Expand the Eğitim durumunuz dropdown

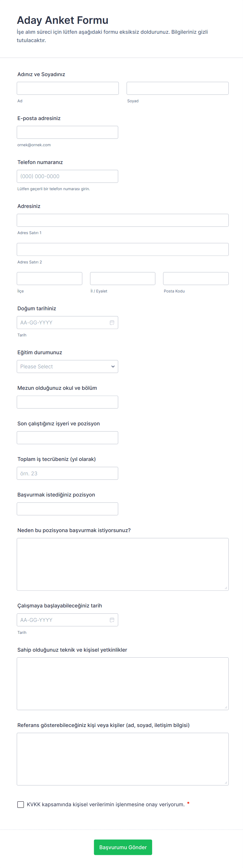[x=67, y=366]
